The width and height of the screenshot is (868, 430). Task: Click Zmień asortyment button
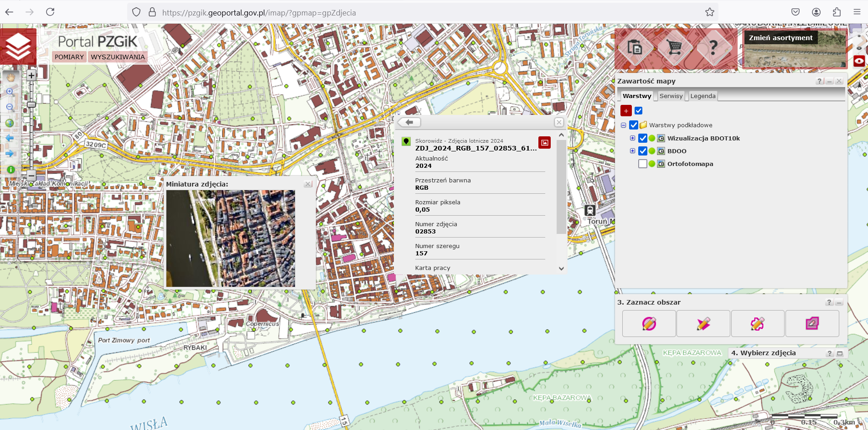(x=780, y=38)
